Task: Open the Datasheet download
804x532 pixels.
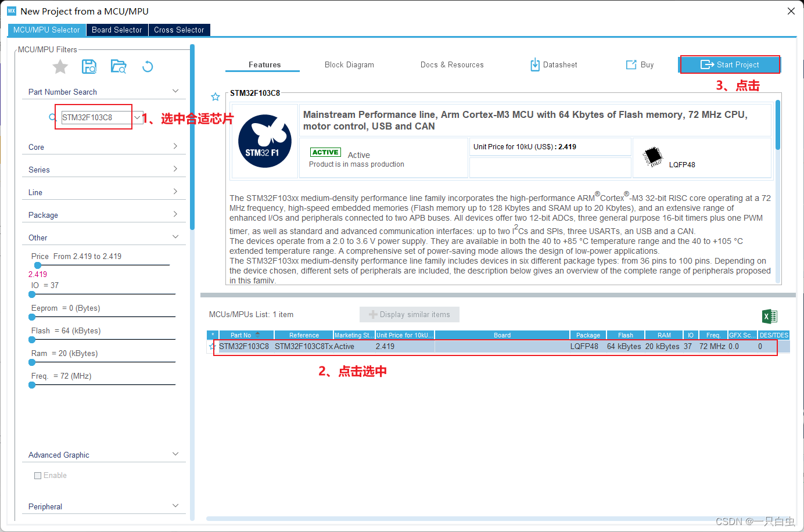Action: tap(552, 64)
